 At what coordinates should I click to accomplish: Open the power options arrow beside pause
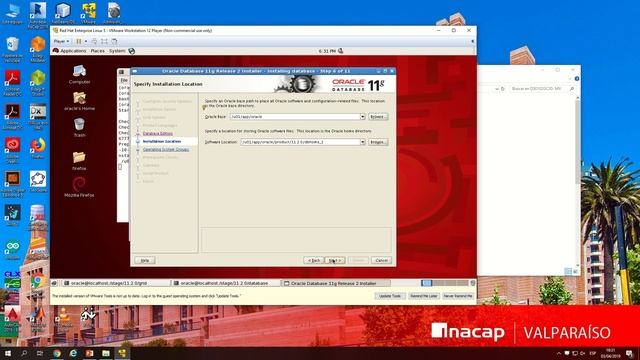coord(85,41)
